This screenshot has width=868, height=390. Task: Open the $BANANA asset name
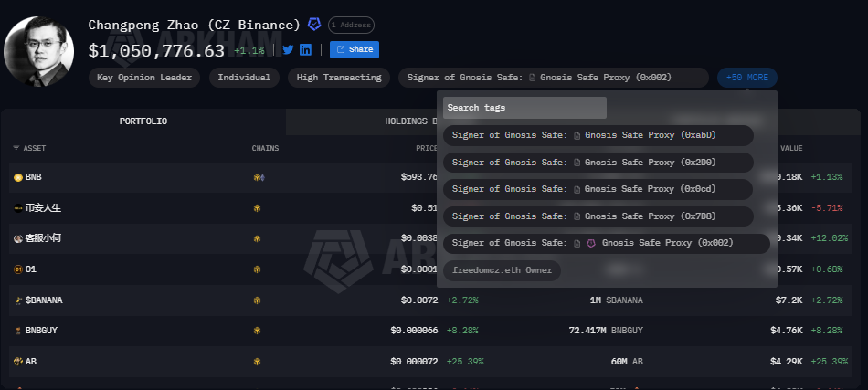pyautogui.click(x=44, y=300)
